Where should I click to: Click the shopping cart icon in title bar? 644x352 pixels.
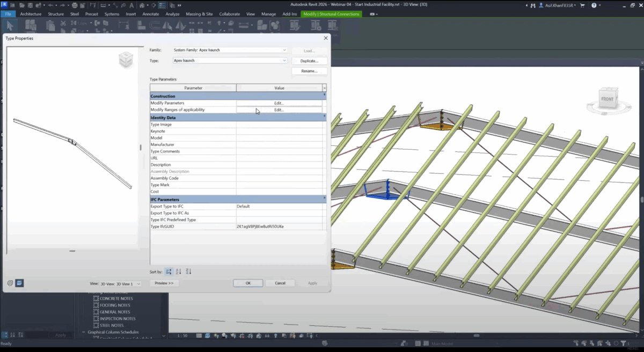582,5
